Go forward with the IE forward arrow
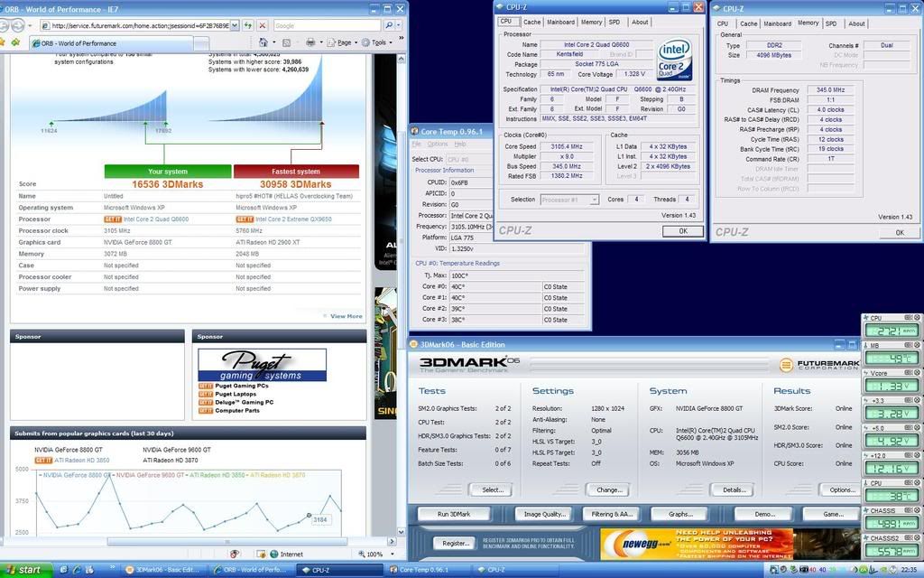924x578 pixels. (18, 25)
